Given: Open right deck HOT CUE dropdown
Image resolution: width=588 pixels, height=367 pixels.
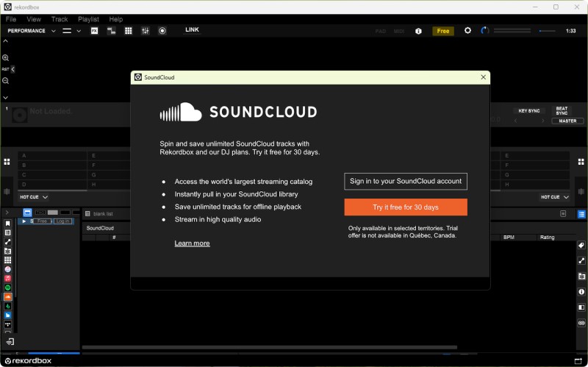Looking at the screenshot, I should coord(555,197).
